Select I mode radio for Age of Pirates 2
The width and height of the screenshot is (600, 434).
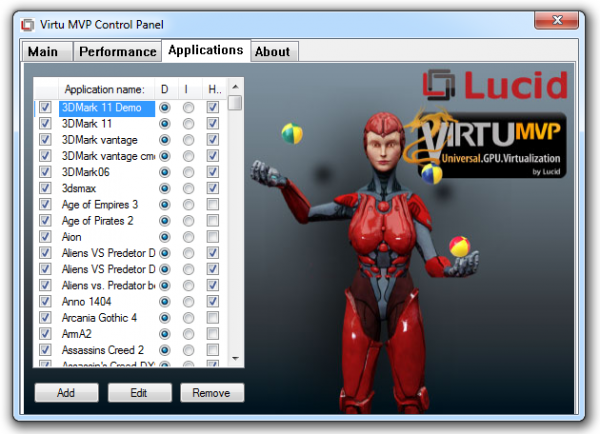188,220
